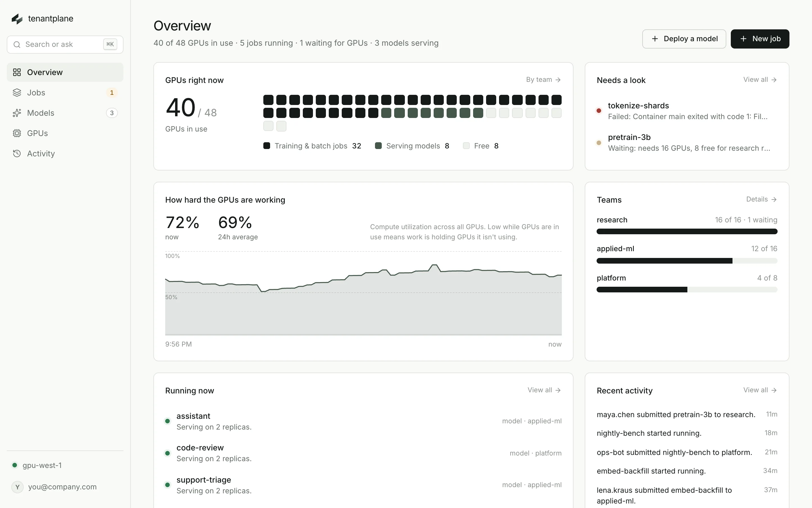View all Recent activity

[760, 390]
